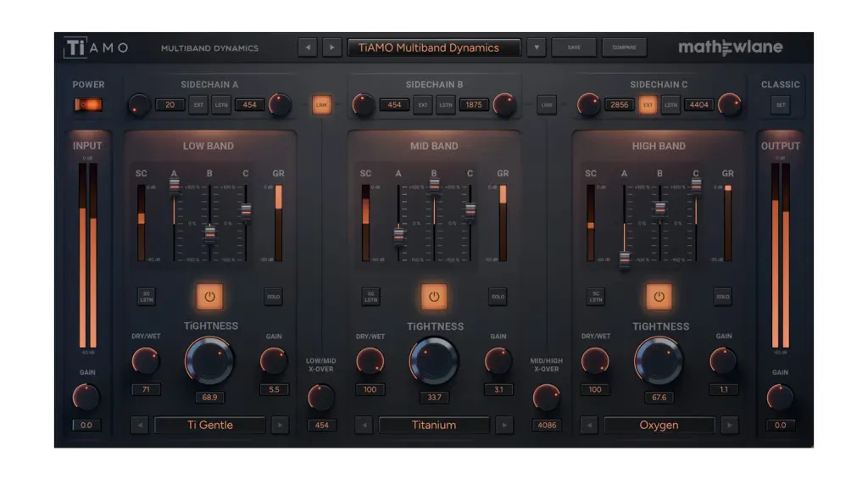
Task: Click the COMPARE button
Action: point(624,47)
